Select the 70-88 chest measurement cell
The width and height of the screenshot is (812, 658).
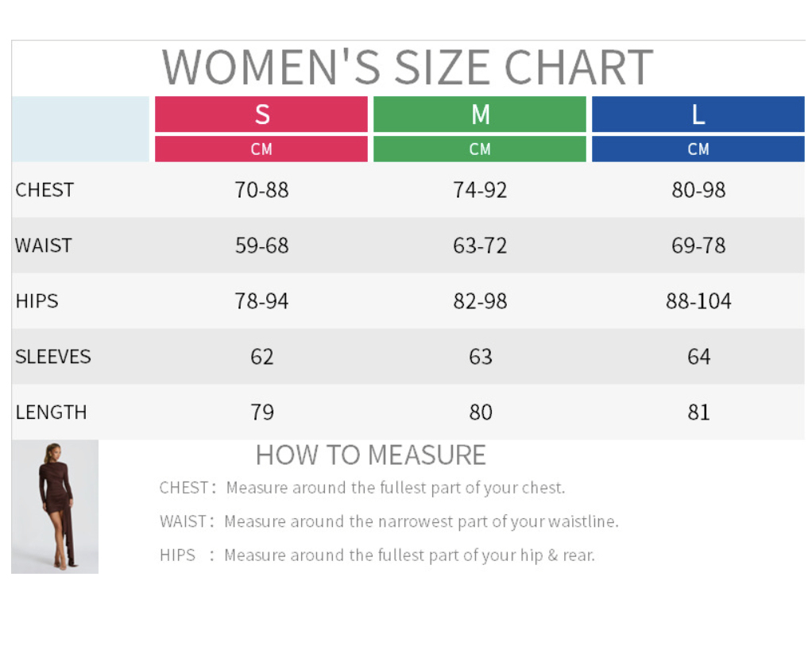(x=261, y=190)
